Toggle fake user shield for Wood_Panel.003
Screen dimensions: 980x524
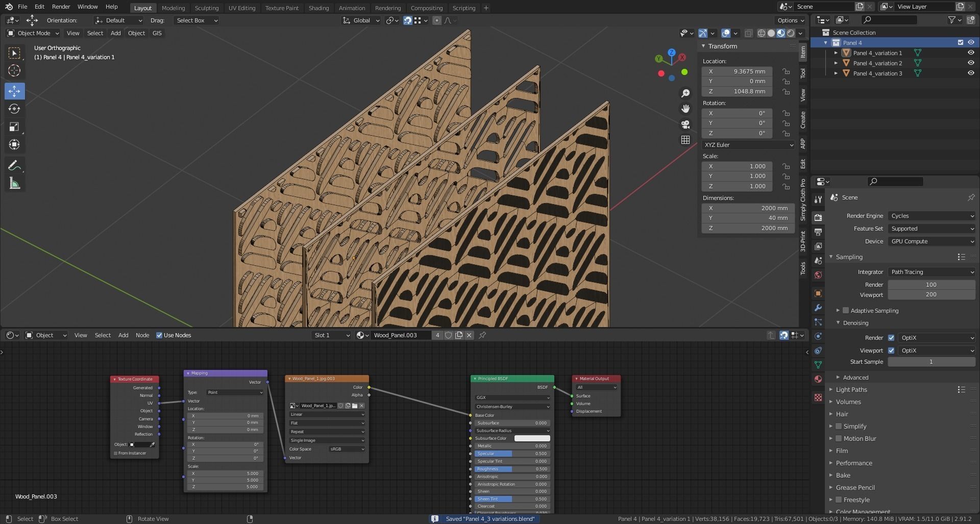[448, 335]
